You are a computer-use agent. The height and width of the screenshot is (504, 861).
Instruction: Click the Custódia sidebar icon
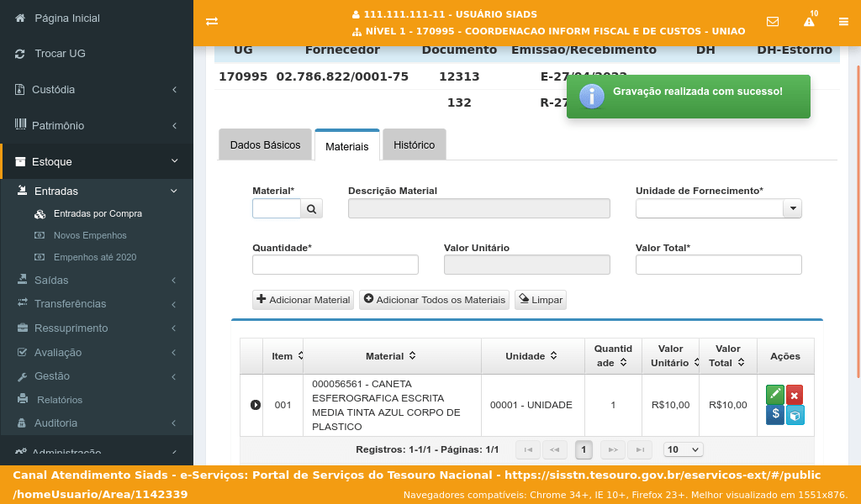coord(20,89)
